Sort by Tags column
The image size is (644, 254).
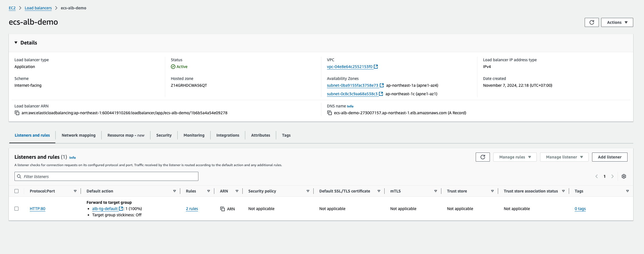628,191
